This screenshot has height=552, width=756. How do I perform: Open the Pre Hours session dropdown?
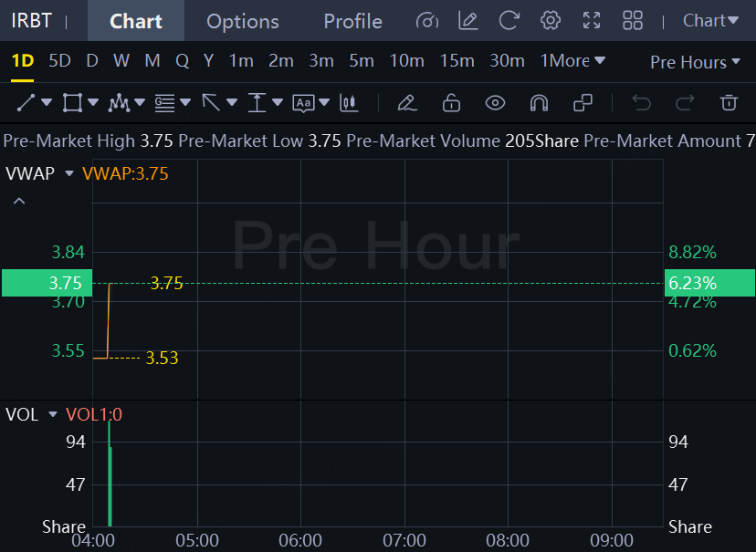[x=695, y=62]
